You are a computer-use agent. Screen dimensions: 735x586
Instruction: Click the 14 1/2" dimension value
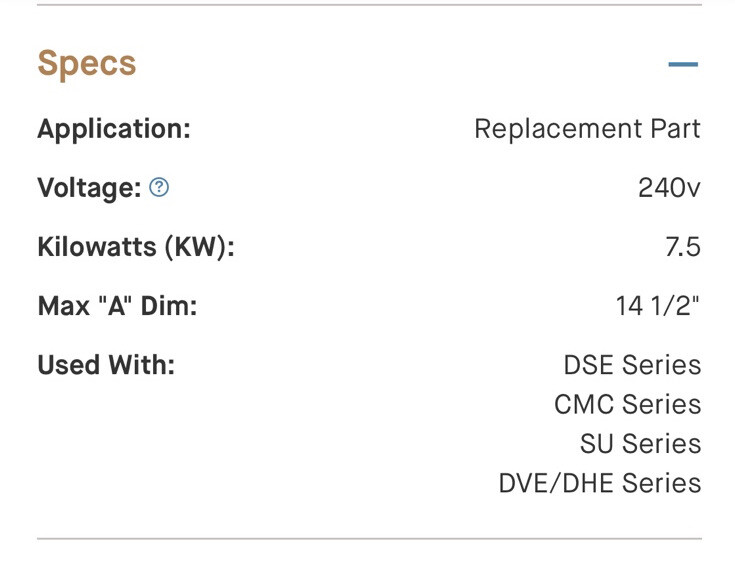point(658,306)
